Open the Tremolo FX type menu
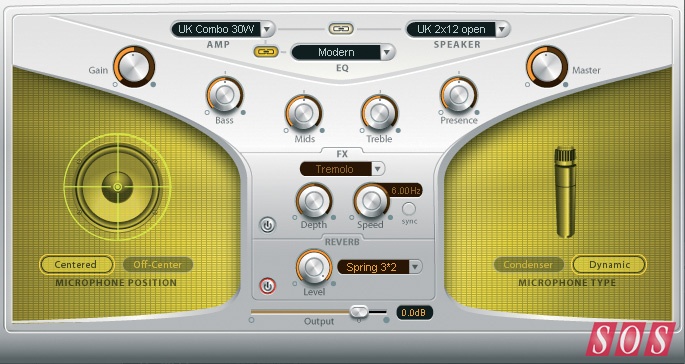 pyautogui.click(x=342, y=169)
